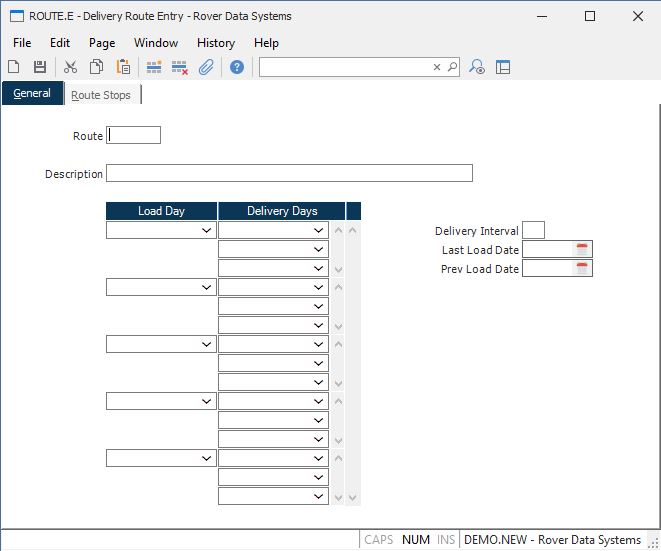Clear the toolbar search with the X button

(437, 67)
